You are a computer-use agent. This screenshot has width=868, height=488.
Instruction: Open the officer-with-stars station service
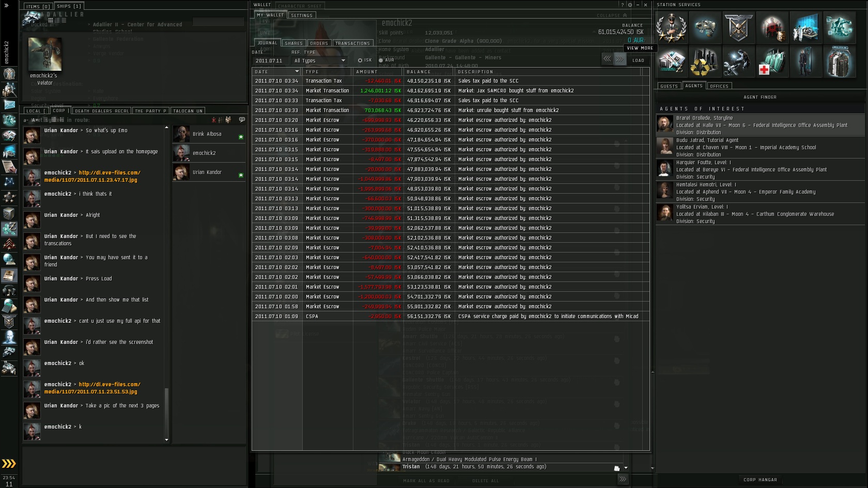tap(671, 27)
